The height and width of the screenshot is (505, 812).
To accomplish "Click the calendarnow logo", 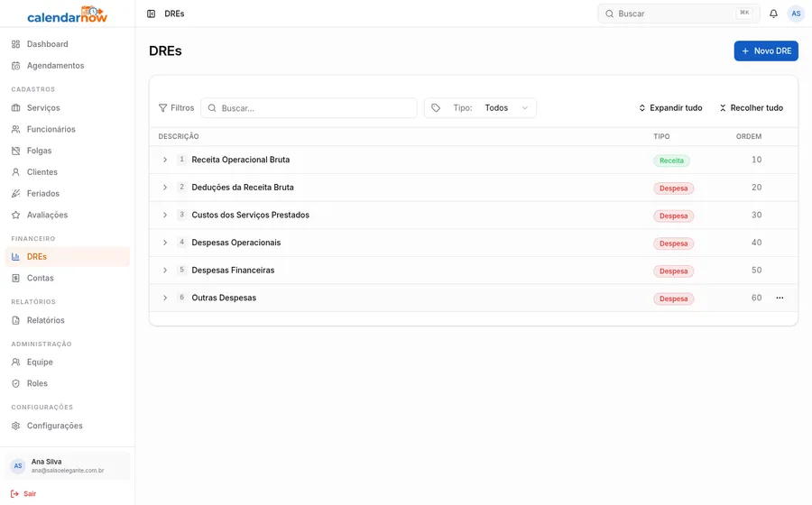I will tap(68, 14).
